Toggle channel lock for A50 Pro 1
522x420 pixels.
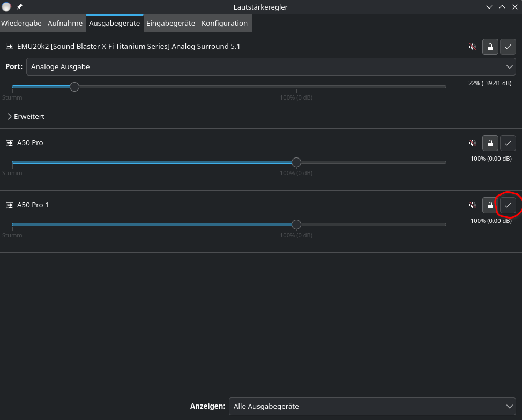tap(490, 205)
